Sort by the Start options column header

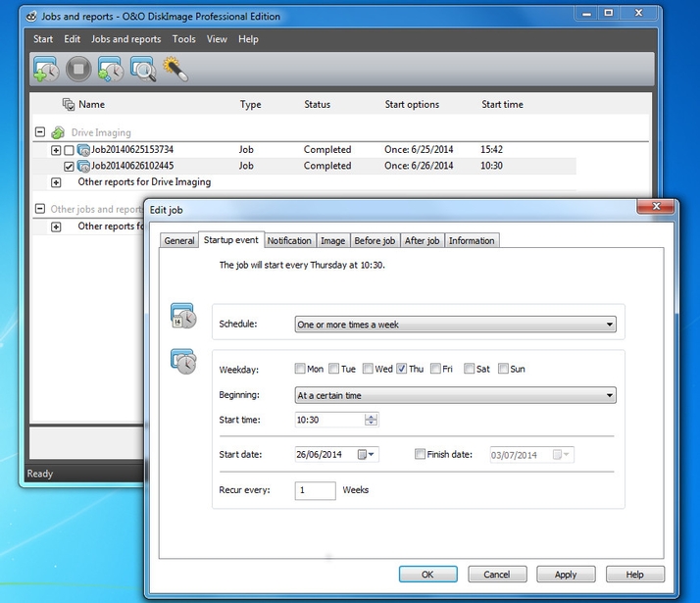coord(412,105)
